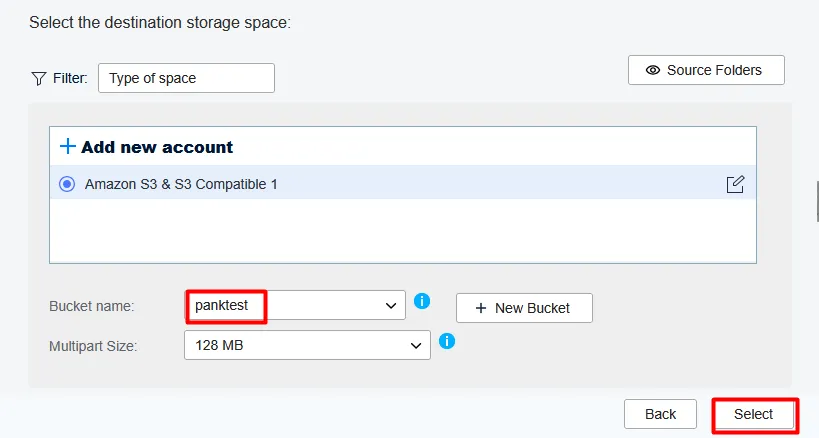Click the 'Bucket name:' label
The image size is (819, 438).
click(x=91, y=306)
